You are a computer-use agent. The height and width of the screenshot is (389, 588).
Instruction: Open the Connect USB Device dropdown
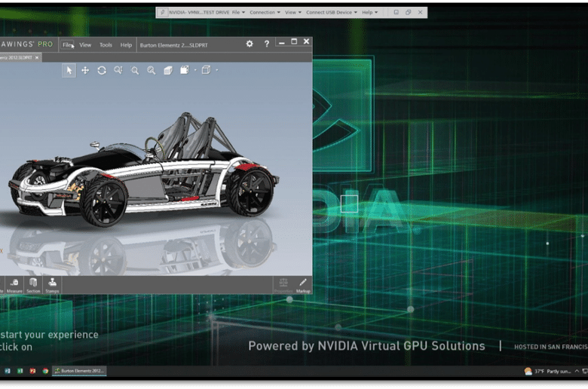coord(332,12)
